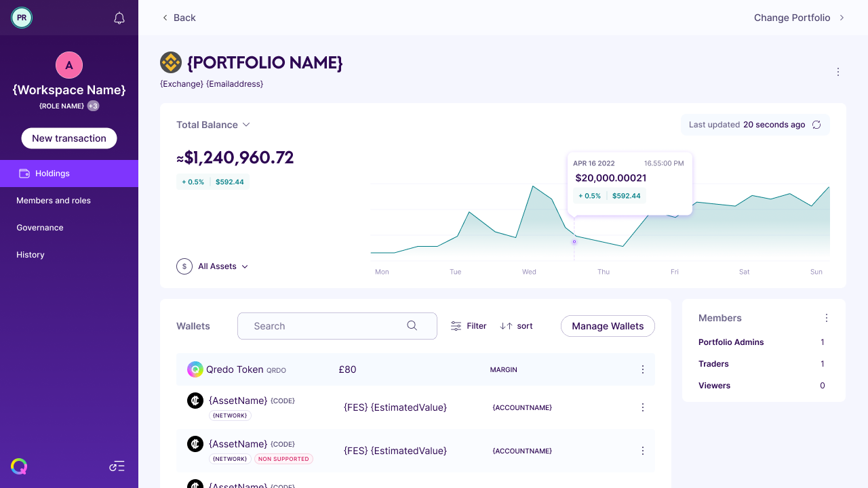Click the New transaction button
This screenshot has height=488, width=868.
(x=69, y=138)
